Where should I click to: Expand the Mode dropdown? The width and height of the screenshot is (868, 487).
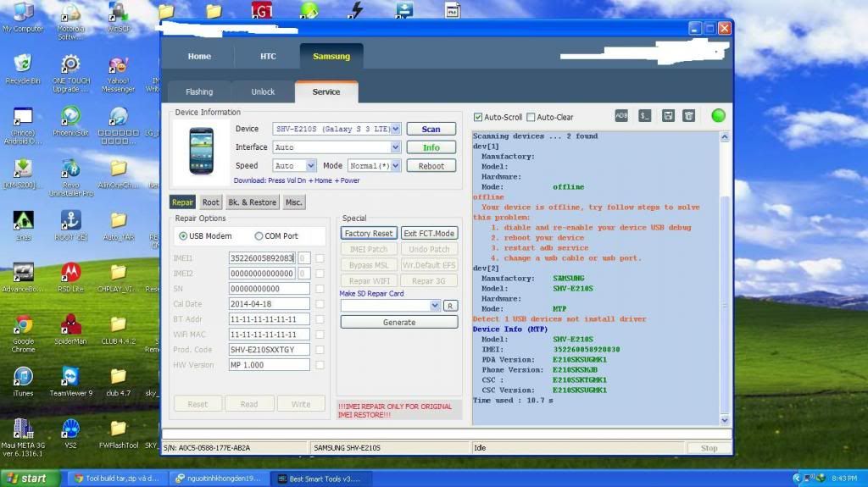[395, 165]
